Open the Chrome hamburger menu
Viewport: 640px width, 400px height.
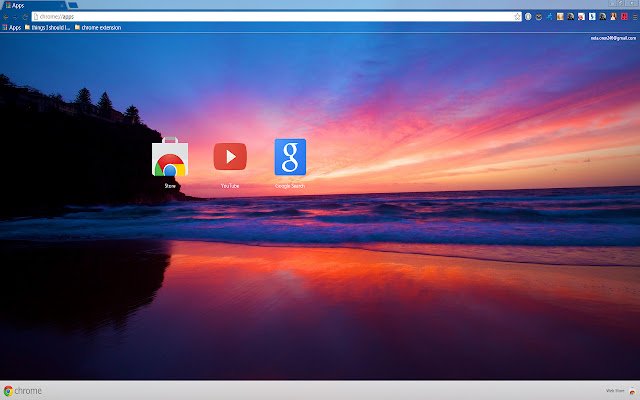pos(635,17)
